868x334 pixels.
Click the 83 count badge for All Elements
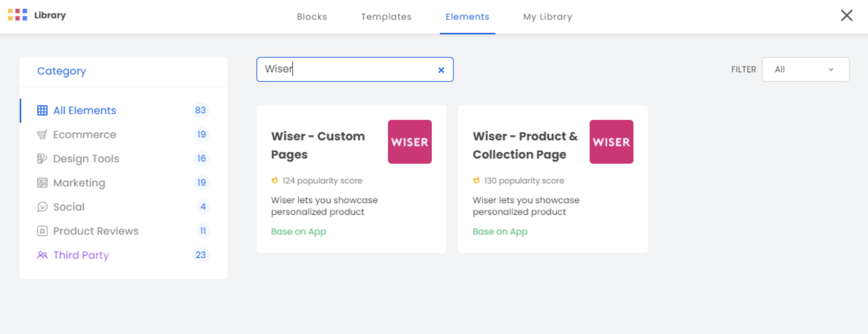click(200, 110)
